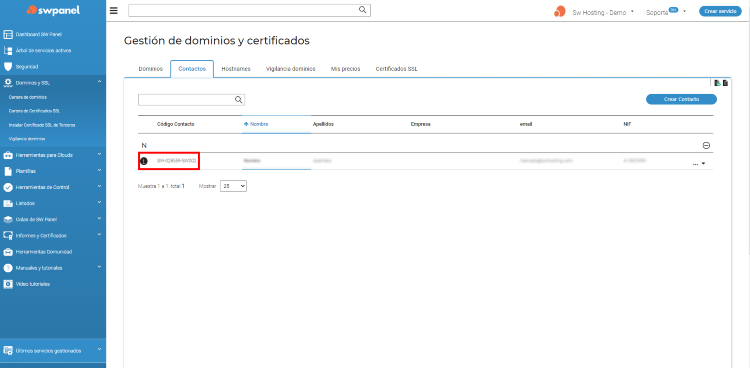Focus the contacts search field
The image size is (750, 369).
click(x=191, y=100)
